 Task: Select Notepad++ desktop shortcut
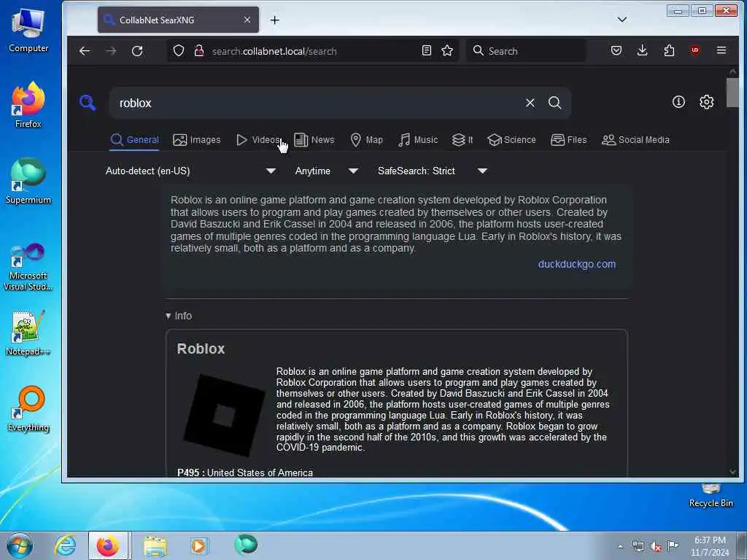28,333
